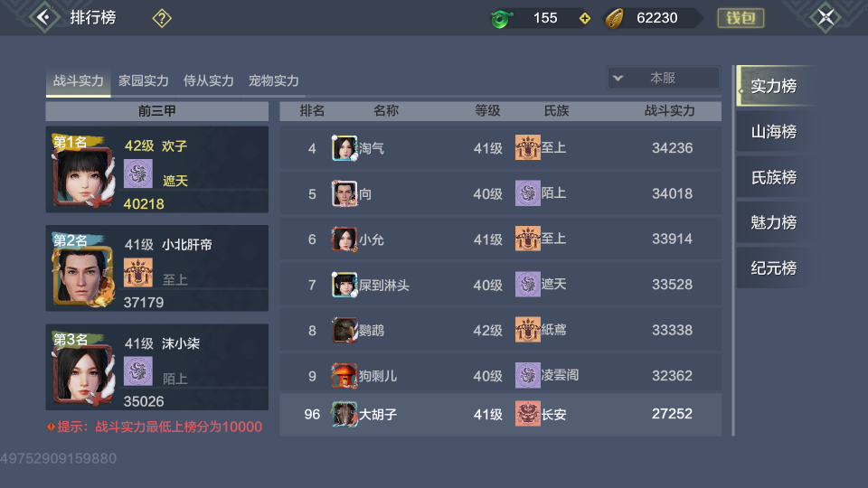
Task: Select 山海榜 in the right sidebar
Action: 773,132
